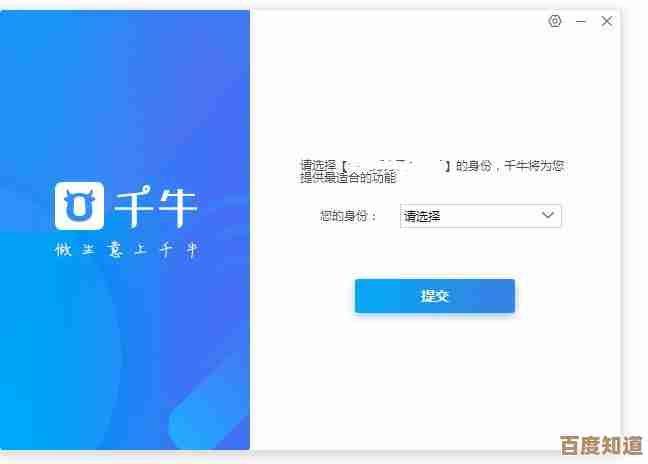Viewport: 648px width, 464px height.
Task: Open settings via the gear icon
Action: click(x=555, y=21)
